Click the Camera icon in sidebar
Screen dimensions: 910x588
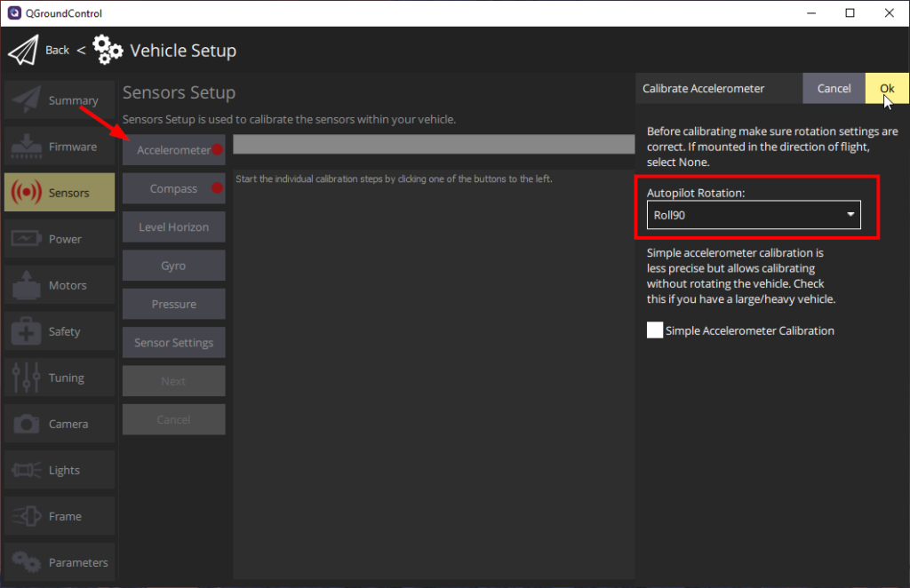(26, 424)
